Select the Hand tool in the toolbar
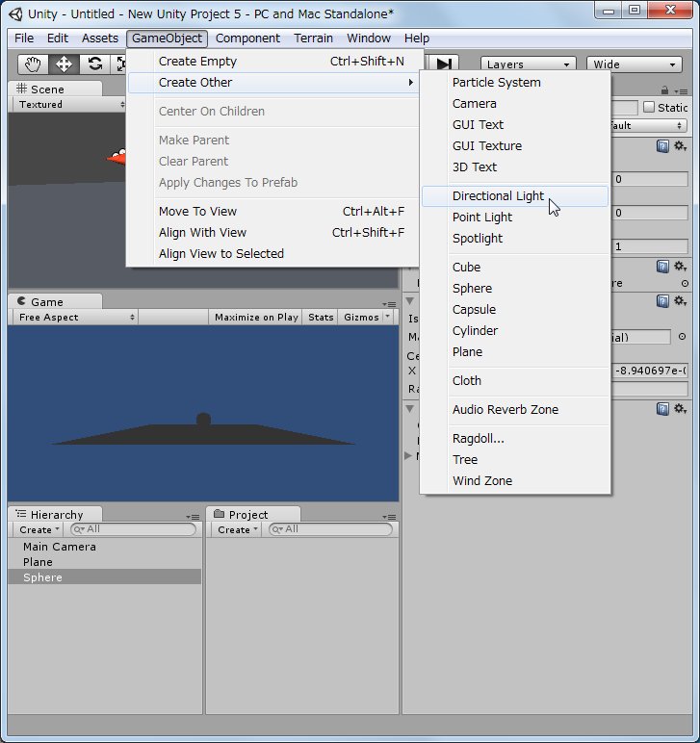 click(x=34, y=64)
